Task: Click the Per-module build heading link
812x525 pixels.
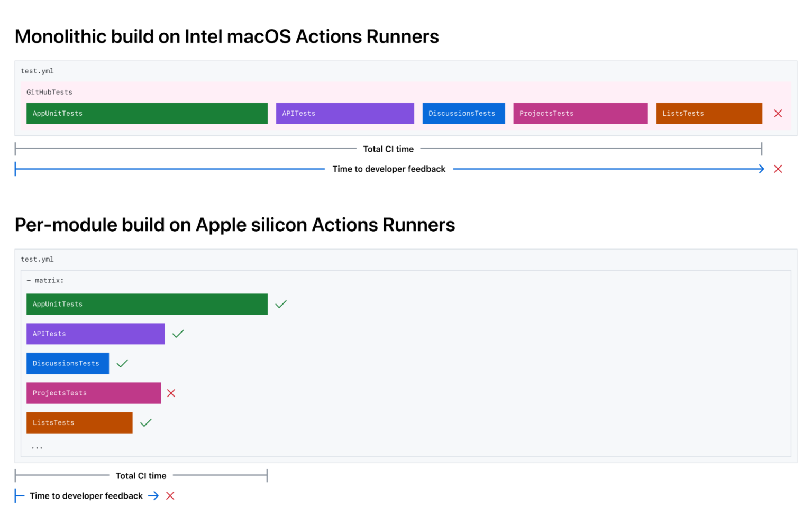Action: [234, 224]
